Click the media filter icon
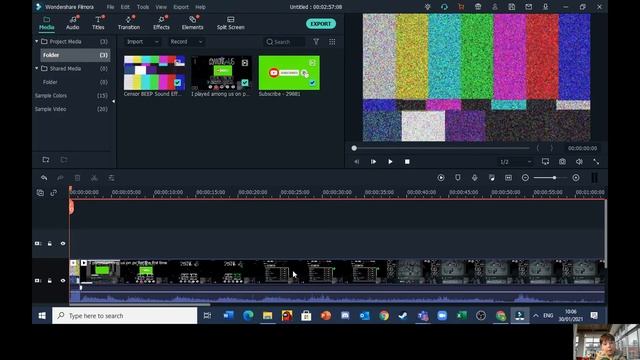 316,42
